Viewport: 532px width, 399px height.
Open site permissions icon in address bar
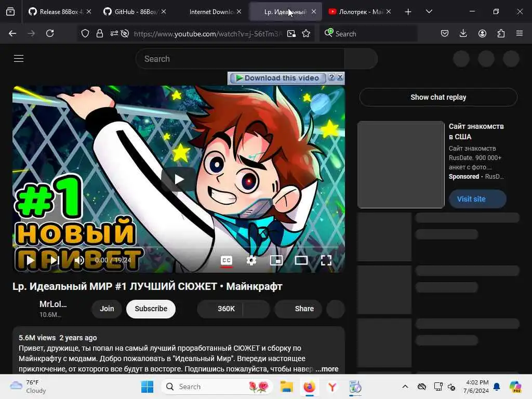coord(114,33)
